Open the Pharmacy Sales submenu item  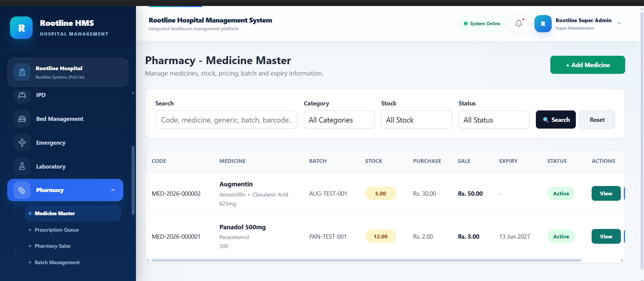pos(52,246)
